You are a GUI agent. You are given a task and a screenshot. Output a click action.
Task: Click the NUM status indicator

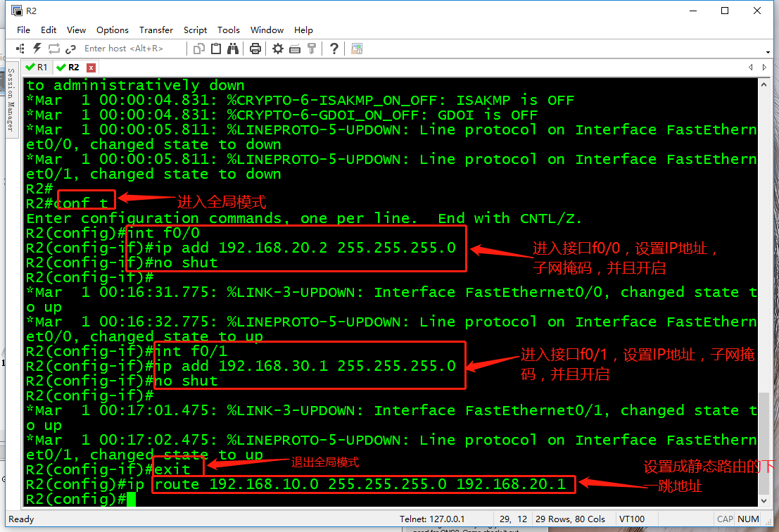coord(748,519)
